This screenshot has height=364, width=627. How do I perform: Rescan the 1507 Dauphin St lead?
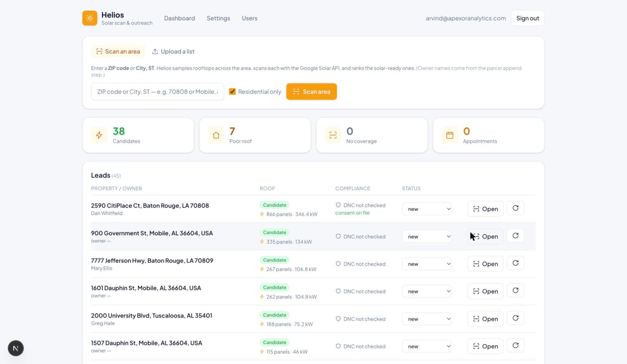coord(515,346)
